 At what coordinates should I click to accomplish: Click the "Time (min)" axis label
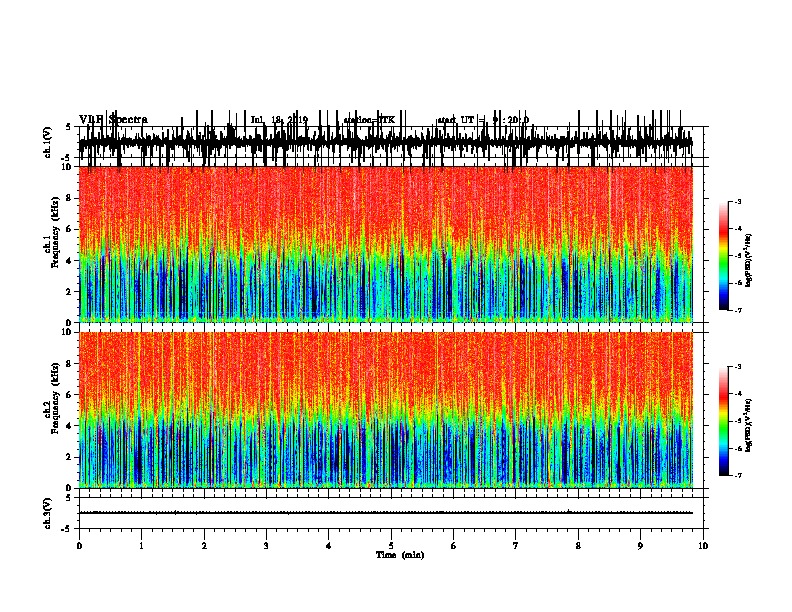click(400, 555)
